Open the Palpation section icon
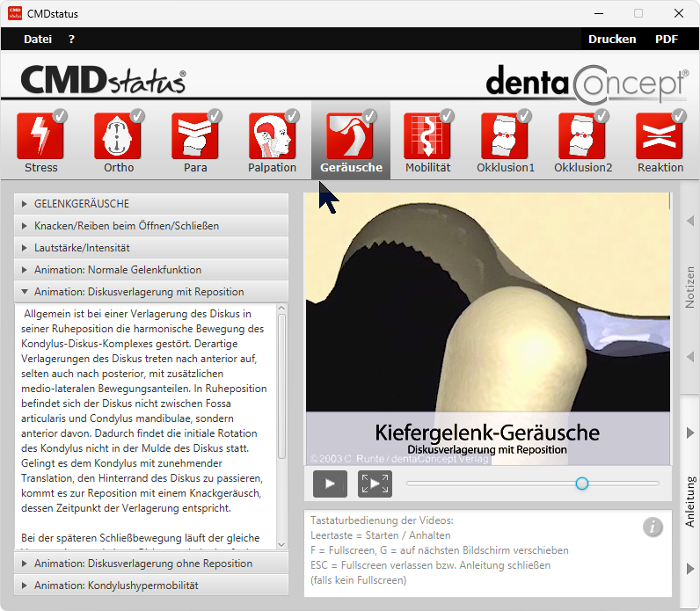Screen dimensions: 700x611 click(x=273, y=136)
